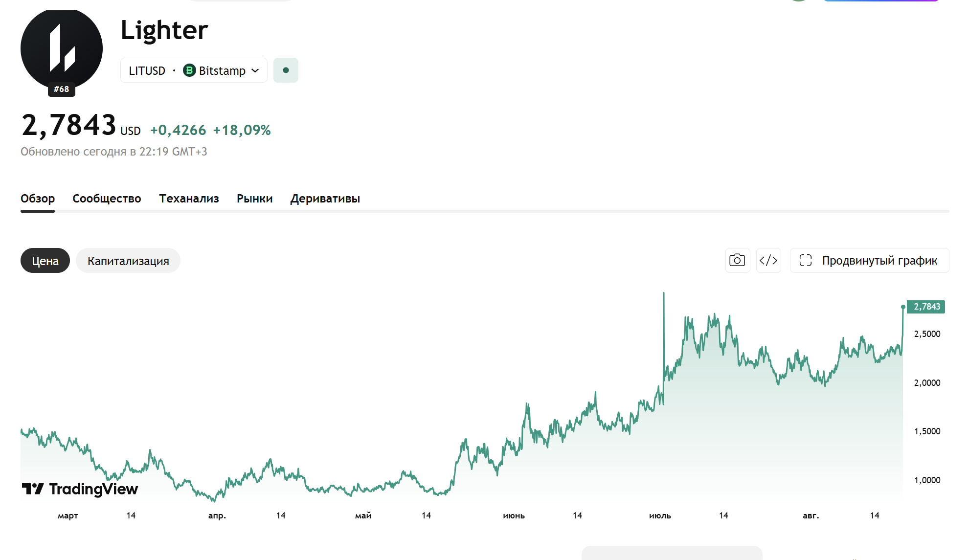The image size is (969, 560).
Task: Click the TradingView logo on chart
Action: coord(80,489)
